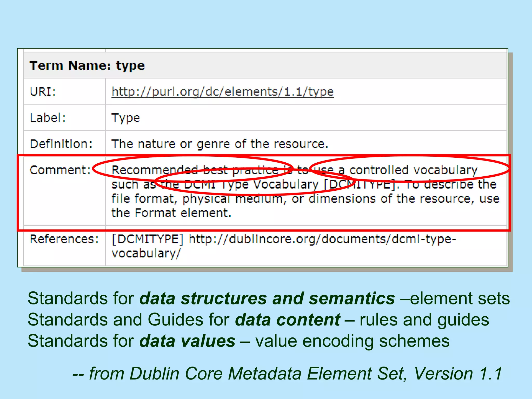Screen dimensions: 532x399
Task: Click 'The nature or genre of the resource.'
Action: (x=220, y=144)
